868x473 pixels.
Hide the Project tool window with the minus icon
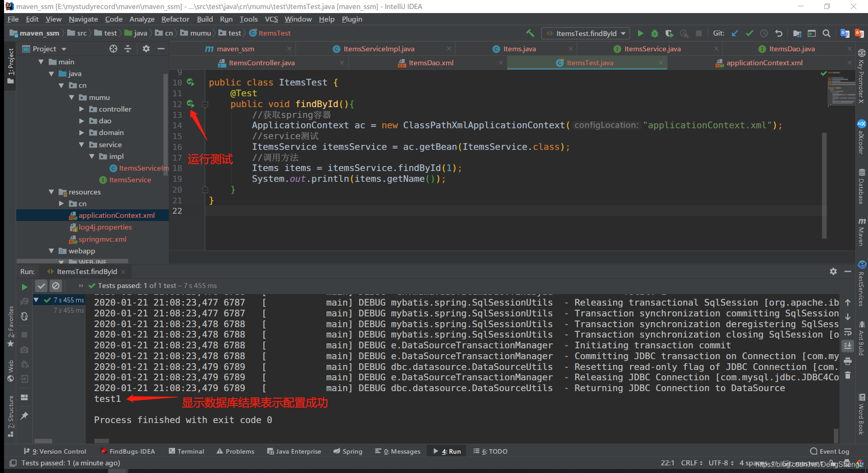click(x=161, y=49)
